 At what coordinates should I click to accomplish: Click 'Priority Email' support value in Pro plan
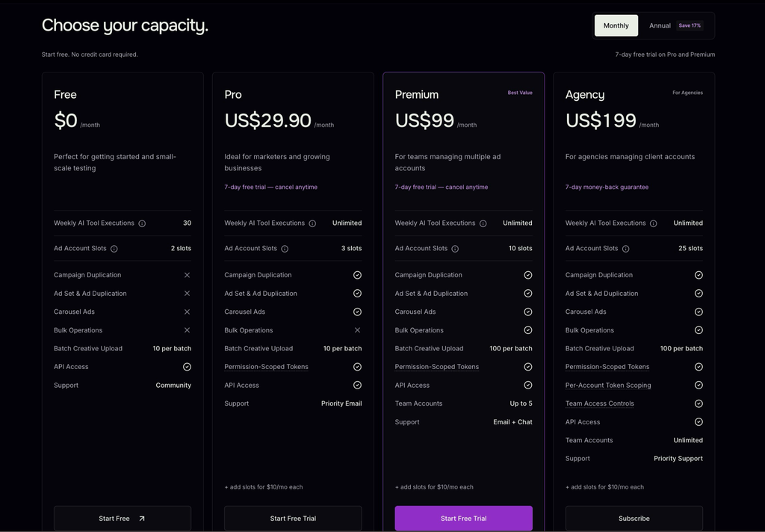click(x=341, y=403)
